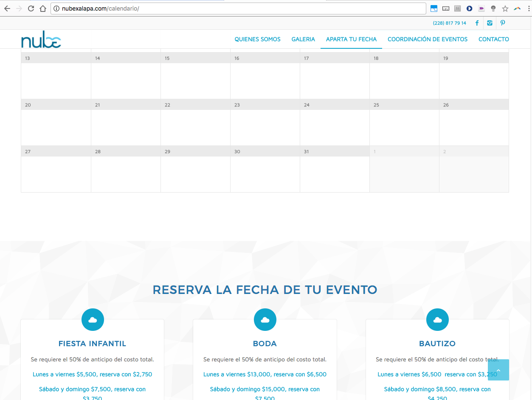Screen dimensions: 532x400
Task: Click the Boda cloud icon
Action: [265, 320]
